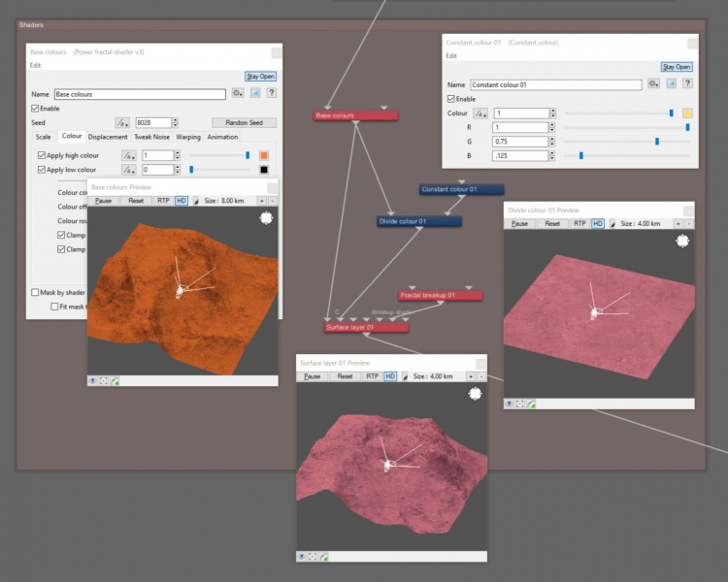Image resolution: width=728 pixels, height=582 pixels.
Task: Click yellow Colour swatch in Constant colour window
Action: tap(687, 113)
